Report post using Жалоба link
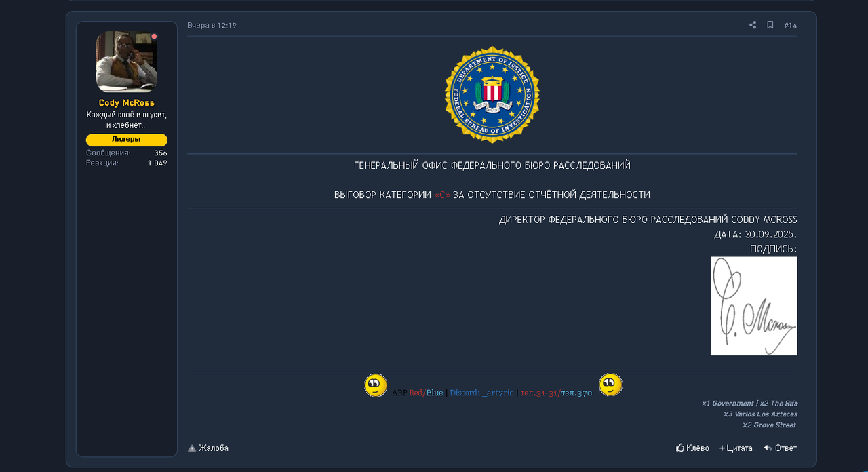 coord(208,448)
